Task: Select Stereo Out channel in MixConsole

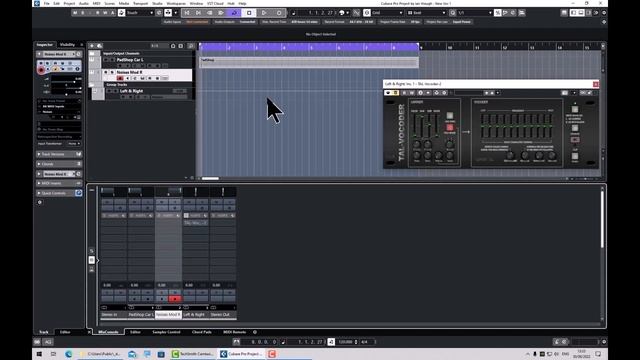Action: tap(223, 315)
